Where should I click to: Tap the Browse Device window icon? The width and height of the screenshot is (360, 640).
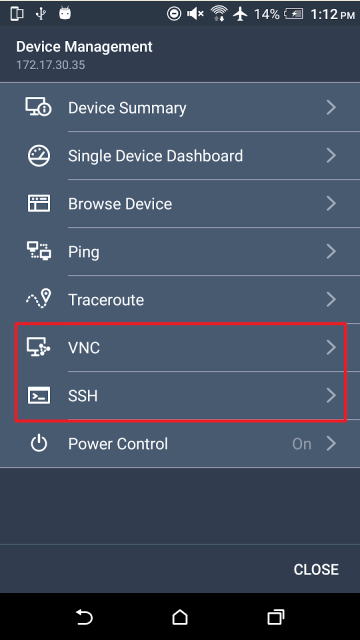39,203
